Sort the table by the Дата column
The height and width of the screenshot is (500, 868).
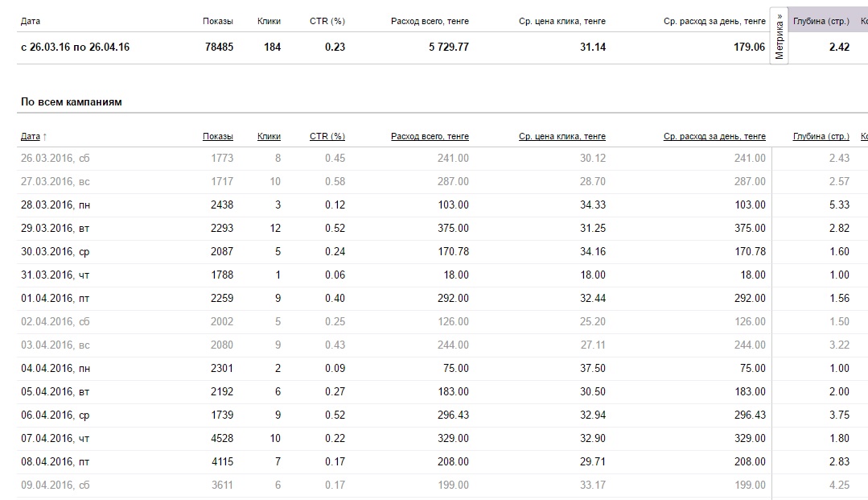pos(30,137)
